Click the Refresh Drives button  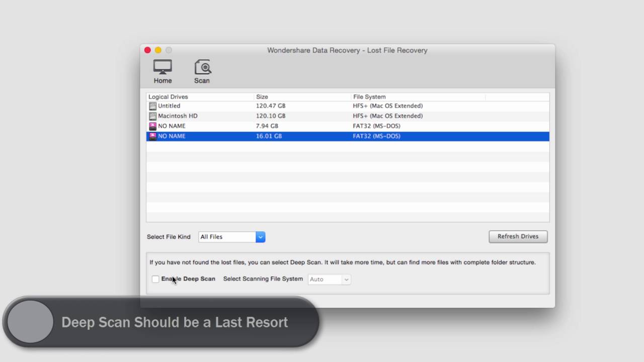[518, 236]
